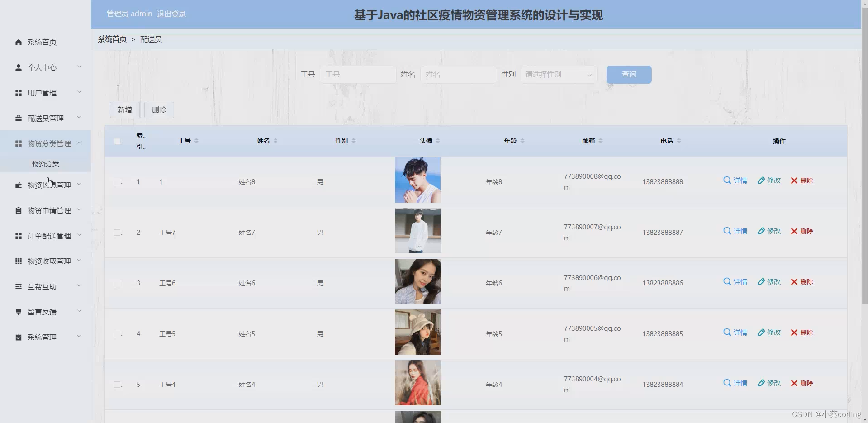Click the grid icon beside 用户管理
The width and height of the screenshot is (868, 423).
19,93
